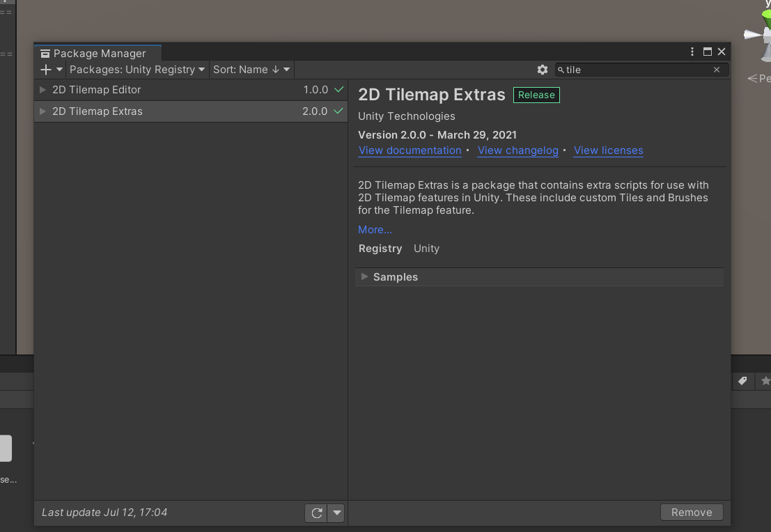
Task: Open Package Manager advanced settings gear
Action: tap(543, 70)
